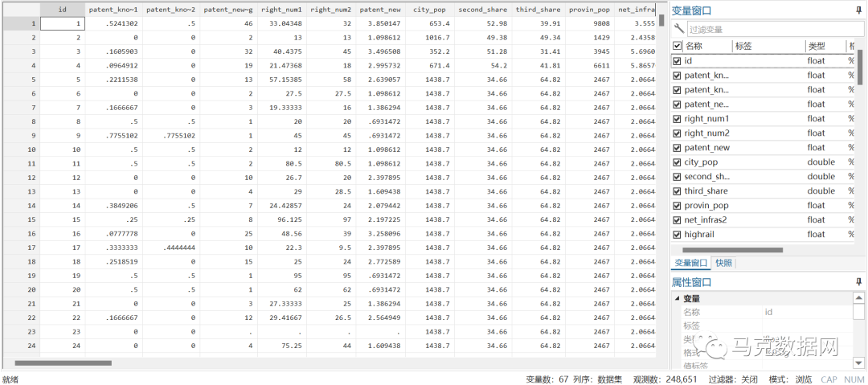
Task: Uncheck the second_sh... variable checkbox
Action: tap(677, 176)
